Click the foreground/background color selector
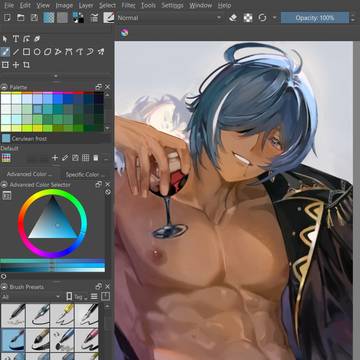This screenshot has height=360, width=360. [78, 18]
